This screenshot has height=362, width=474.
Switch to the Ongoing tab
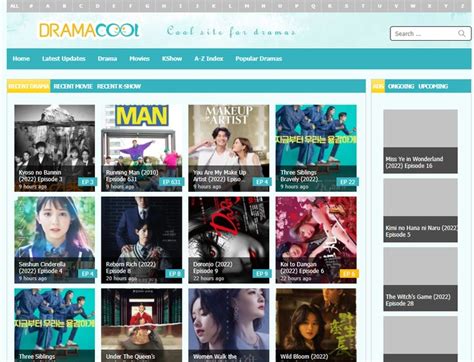click(x=401, y=86)
